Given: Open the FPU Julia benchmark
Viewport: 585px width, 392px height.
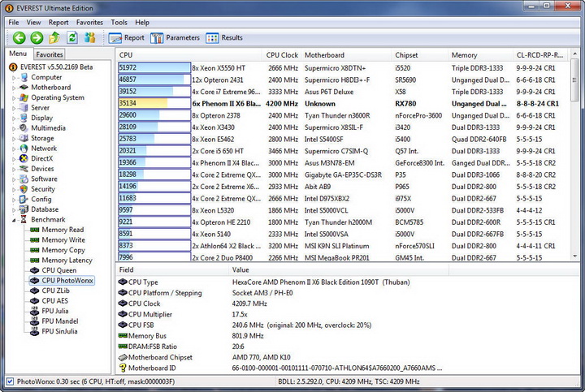Looking at the screenshot, I should pyautogui.click(x=50, y=311).
